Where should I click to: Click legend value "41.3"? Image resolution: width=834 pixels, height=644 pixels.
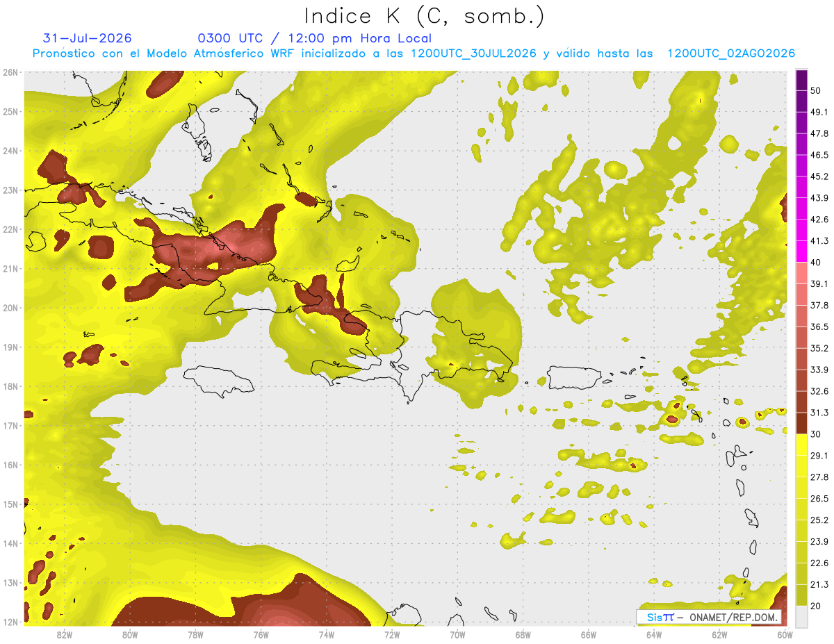pos(819,241)
